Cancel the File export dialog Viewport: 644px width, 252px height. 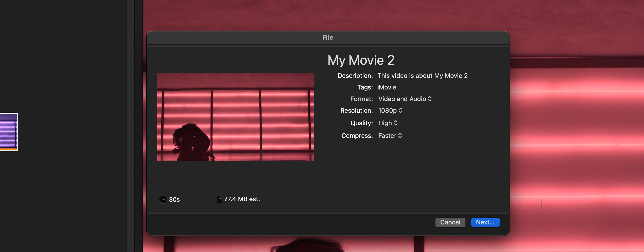click(x=450, y=222)
